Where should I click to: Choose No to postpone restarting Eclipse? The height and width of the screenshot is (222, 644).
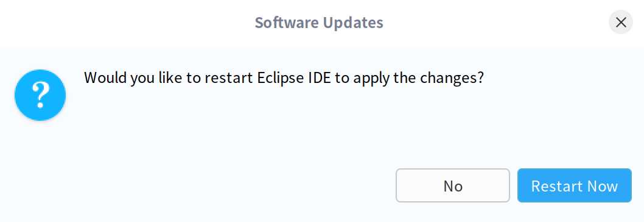[453, 185]
